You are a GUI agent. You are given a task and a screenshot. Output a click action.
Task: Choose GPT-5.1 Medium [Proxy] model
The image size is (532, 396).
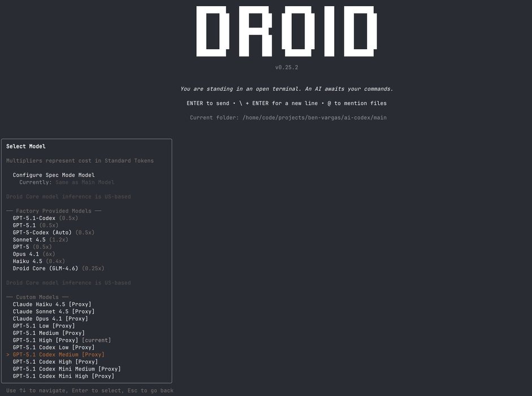(x=49, y=333)
